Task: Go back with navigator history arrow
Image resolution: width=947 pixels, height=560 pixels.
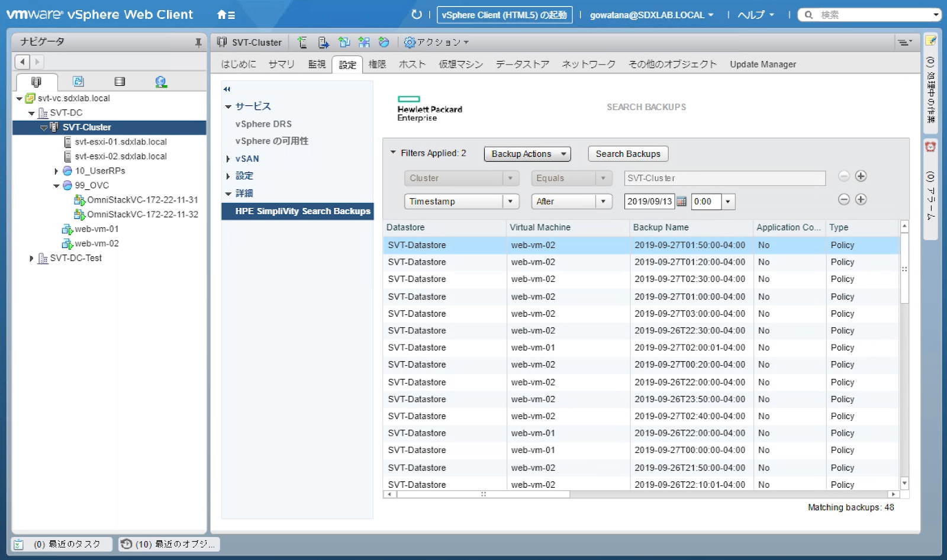Action: tap(22, 62)
